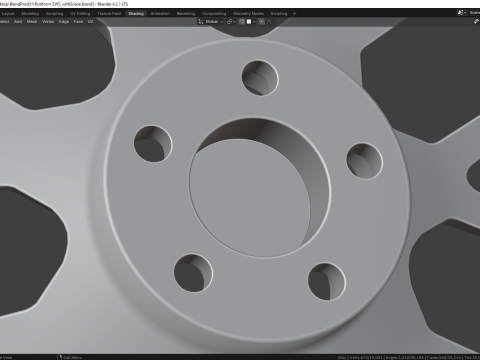
Task: Open the Add menu in viewport header
Action: coord(18,22)
